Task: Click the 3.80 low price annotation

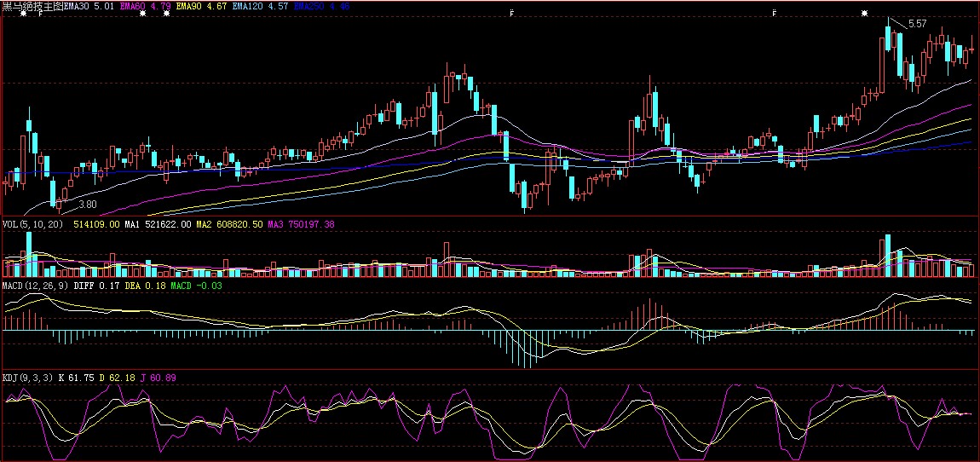Action: [88, 205]
